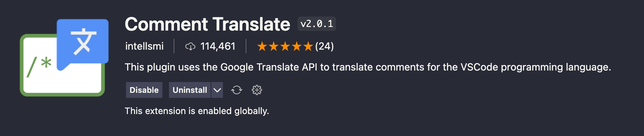Viewport: 644px width, 136px height.
Task: Click the Comment Translate extension logo
Action: click(64, 58)
